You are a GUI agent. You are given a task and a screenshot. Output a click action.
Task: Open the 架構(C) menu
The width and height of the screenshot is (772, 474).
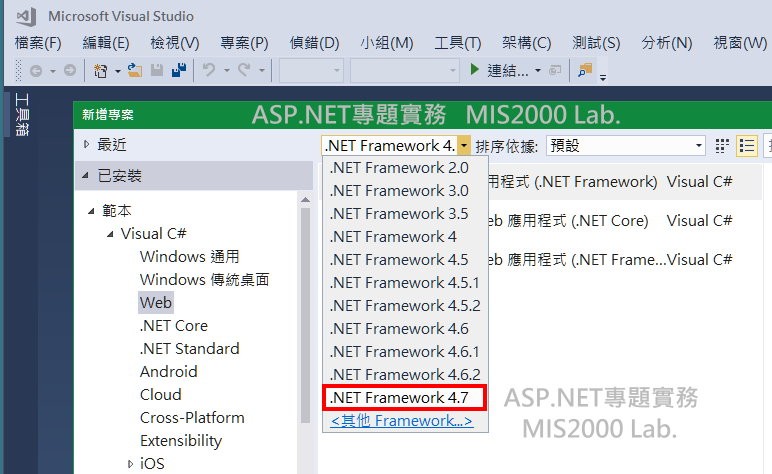(x=526, y=43)
